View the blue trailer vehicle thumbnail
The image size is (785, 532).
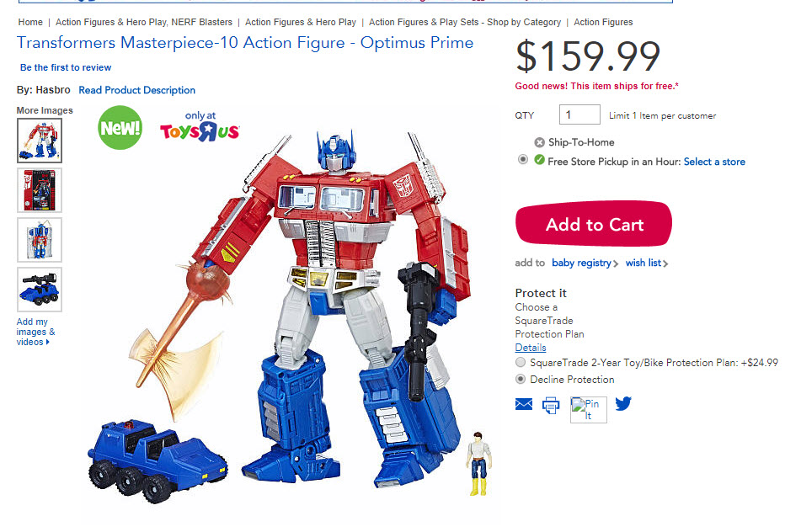[40, 290]
